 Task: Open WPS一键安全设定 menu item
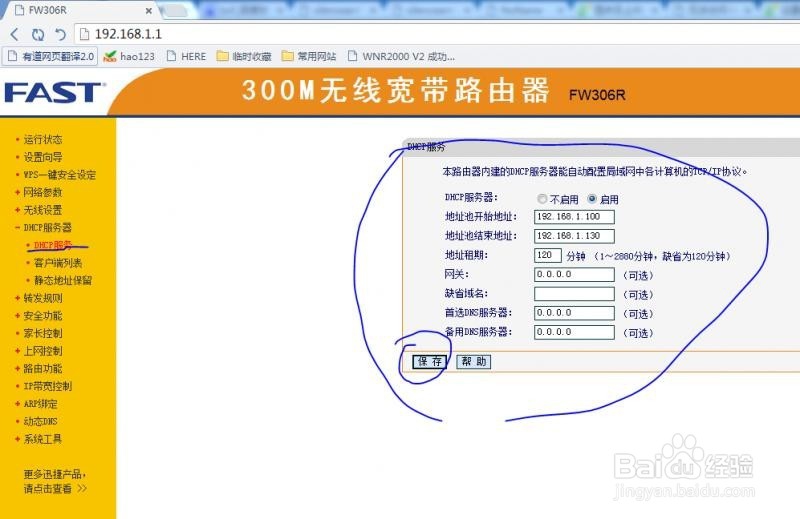[x=59, y=175]
